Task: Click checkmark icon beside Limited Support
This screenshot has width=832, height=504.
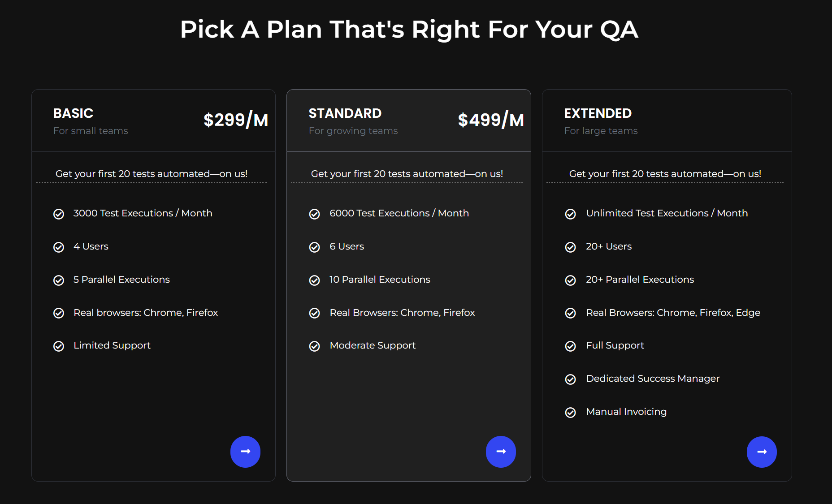Action: pos(59,346)
